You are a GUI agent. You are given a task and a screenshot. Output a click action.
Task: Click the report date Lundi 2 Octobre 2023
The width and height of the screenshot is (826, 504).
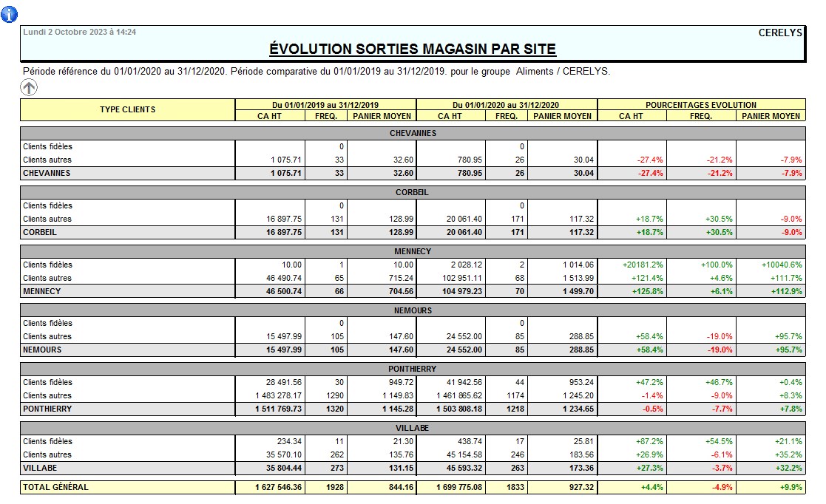pos(79,32)
